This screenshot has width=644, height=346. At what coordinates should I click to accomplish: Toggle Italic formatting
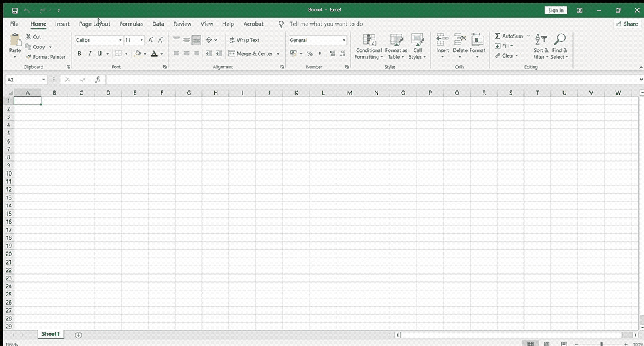pos(90,54)
